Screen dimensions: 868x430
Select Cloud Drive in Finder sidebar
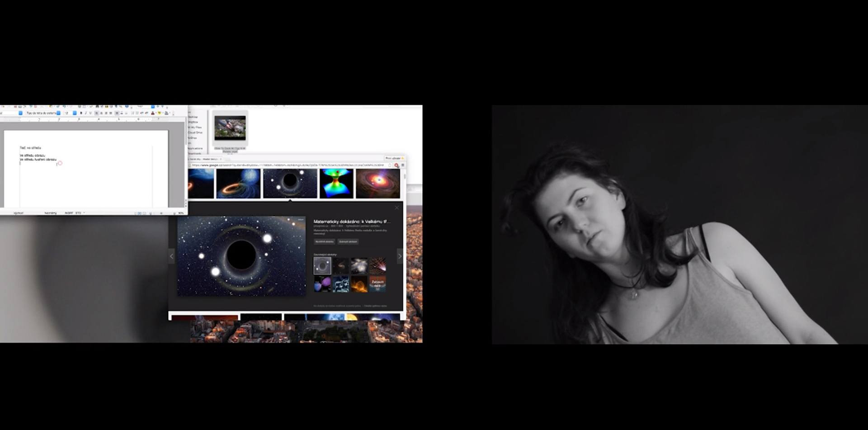[195, 132]
